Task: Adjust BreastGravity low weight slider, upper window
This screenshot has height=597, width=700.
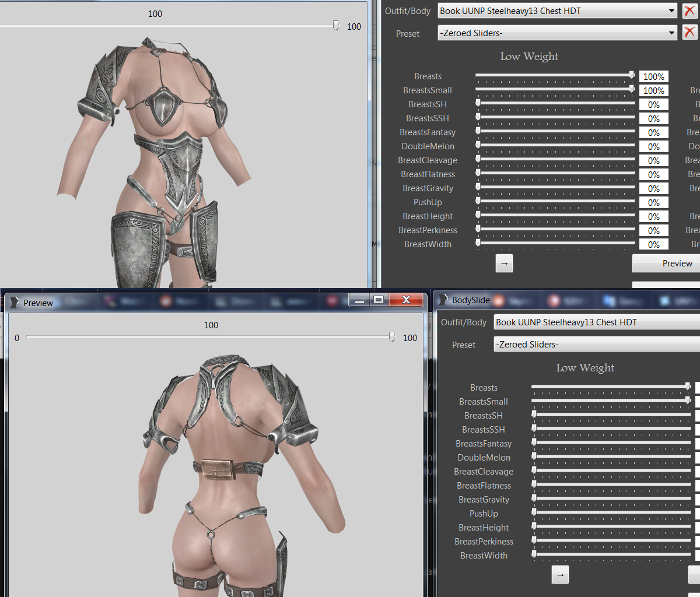Action: point(555,188)
